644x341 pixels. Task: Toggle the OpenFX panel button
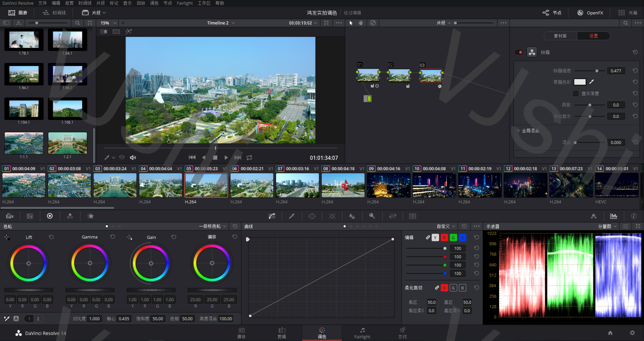(x=590, y=13)
